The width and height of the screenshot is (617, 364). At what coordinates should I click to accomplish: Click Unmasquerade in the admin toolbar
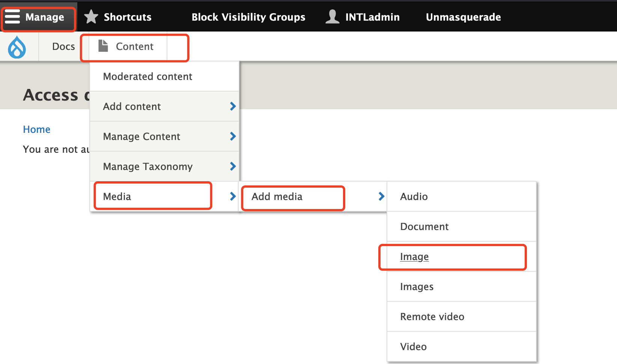[x=463, y=17]
